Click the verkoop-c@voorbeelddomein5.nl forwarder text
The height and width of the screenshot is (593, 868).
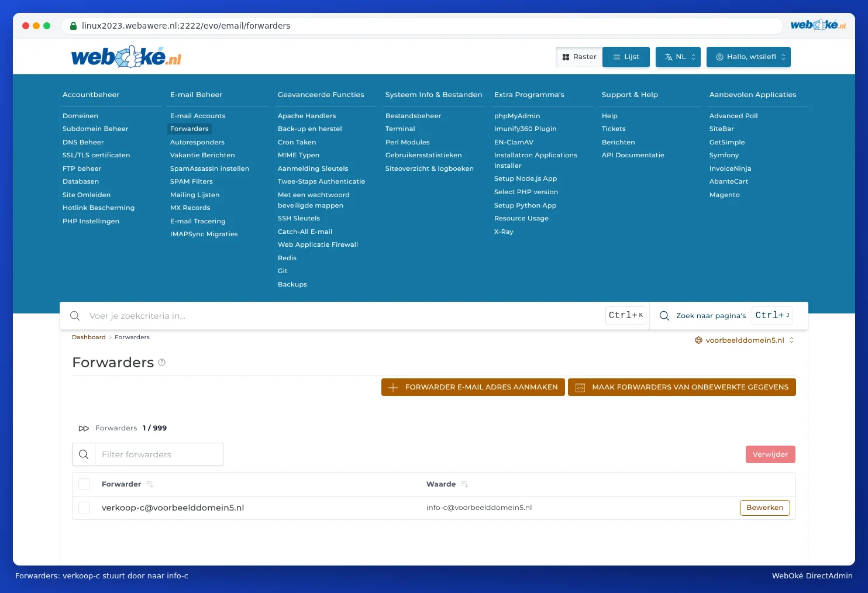click(x=173, y=508)
